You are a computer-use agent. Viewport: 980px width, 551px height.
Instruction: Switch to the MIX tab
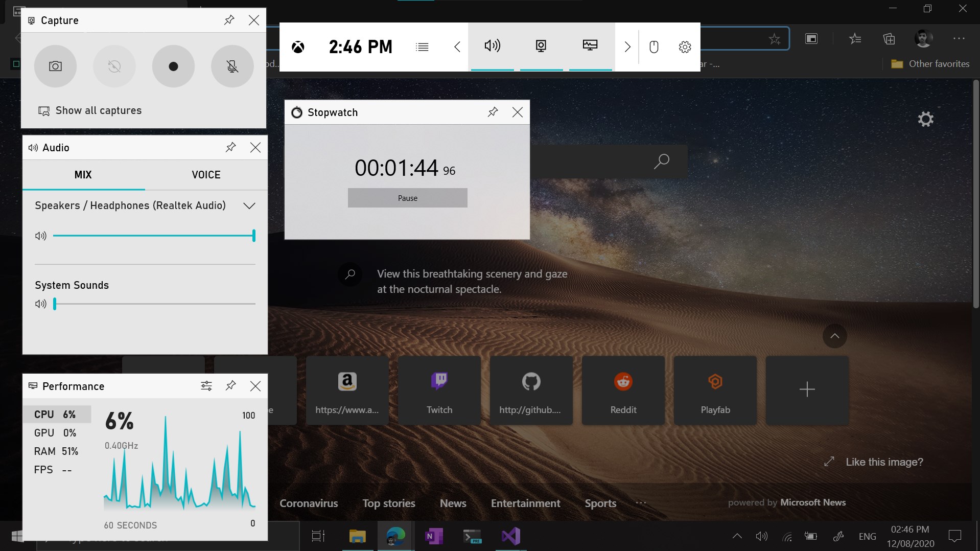tap(83, 175)
